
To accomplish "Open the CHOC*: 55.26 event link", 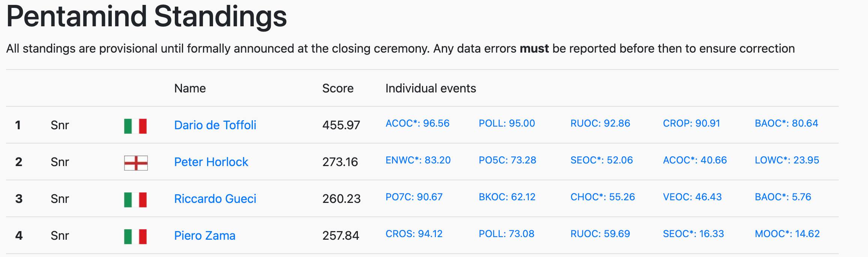I will [x=603, y=197].
